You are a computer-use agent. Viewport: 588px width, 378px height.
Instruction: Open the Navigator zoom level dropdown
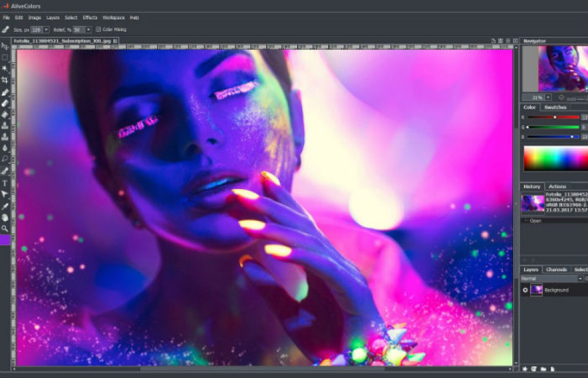pos(548,96)
